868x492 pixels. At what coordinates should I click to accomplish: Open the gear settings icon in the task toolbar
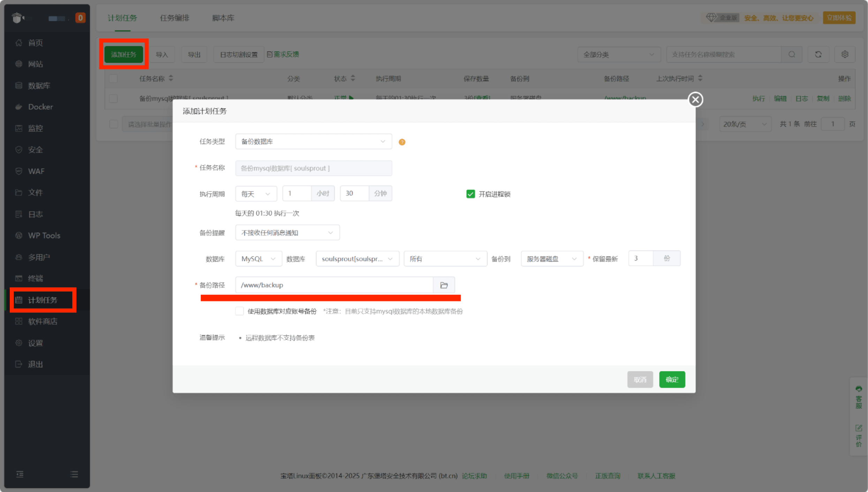click(845, 54)
